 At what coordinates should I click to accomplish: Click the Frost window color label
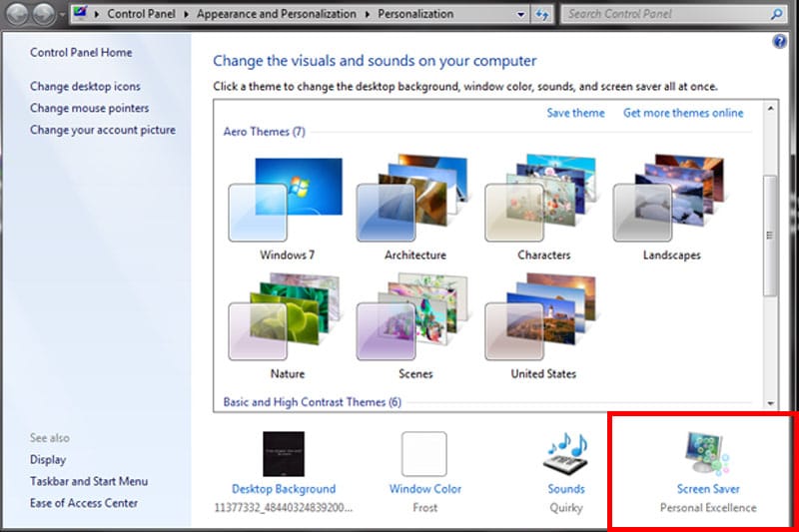(425, 508)
